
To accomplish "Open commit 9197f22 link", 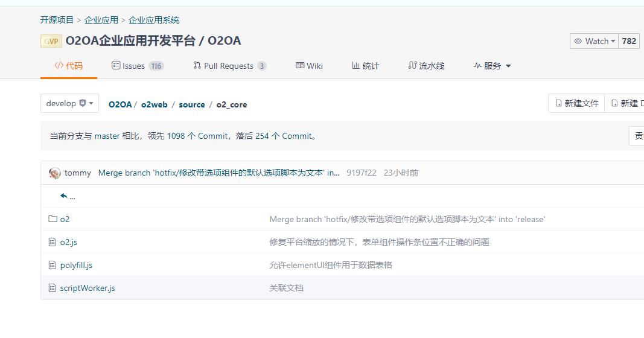I will [x=361, y=173].
